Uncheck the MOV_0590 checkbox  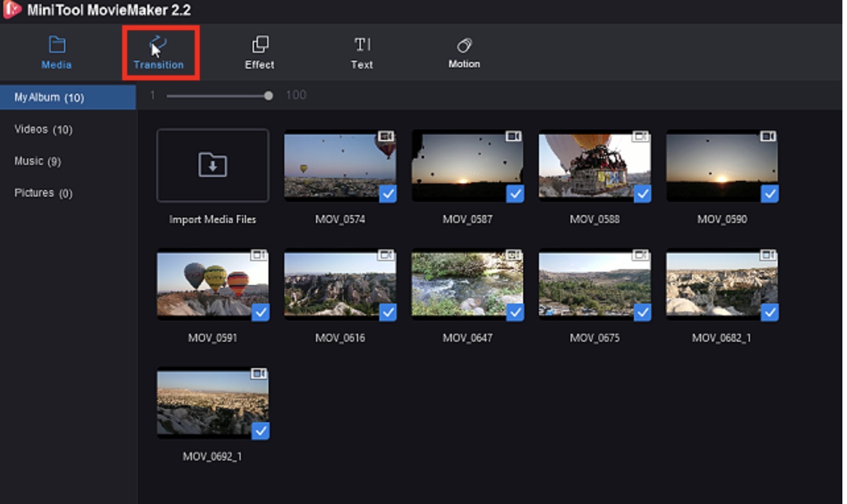[770, 193]
